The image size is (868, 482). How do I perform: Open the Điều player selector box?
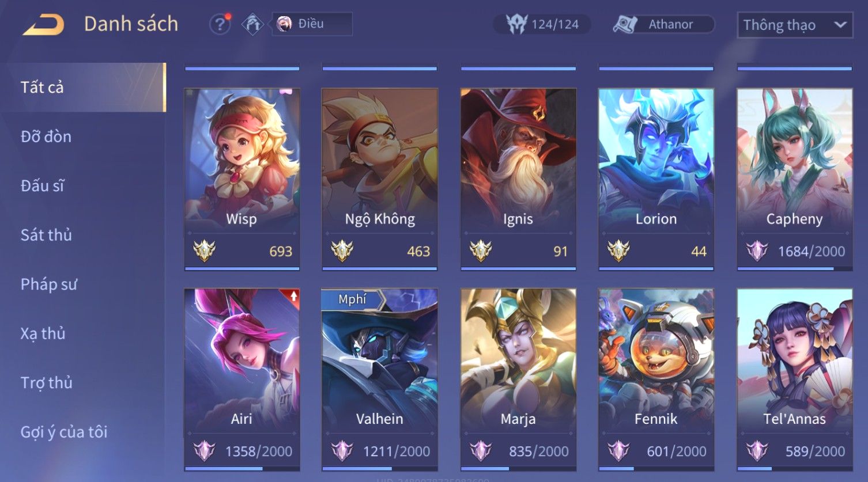[312, 24]
